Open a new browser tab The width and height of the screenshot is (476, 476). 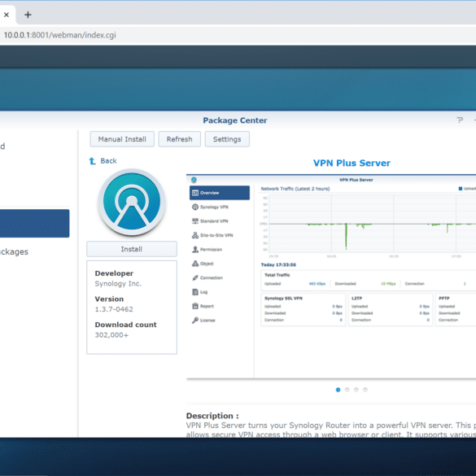(x=28, y=15)
